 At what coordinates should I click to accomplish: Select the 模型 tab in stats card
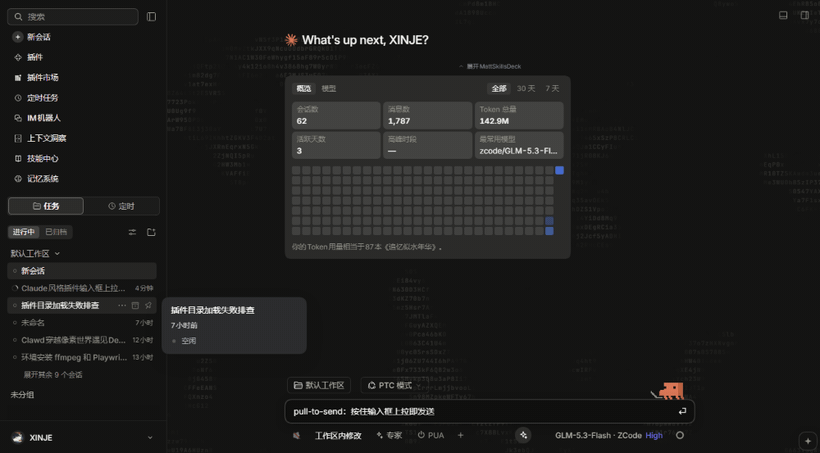pos(329,88)
